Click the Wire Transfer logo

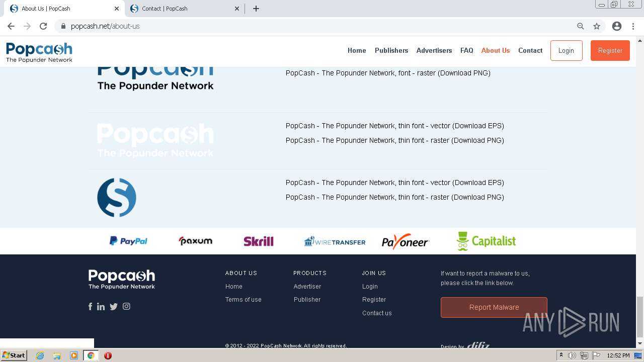(335, 241)
